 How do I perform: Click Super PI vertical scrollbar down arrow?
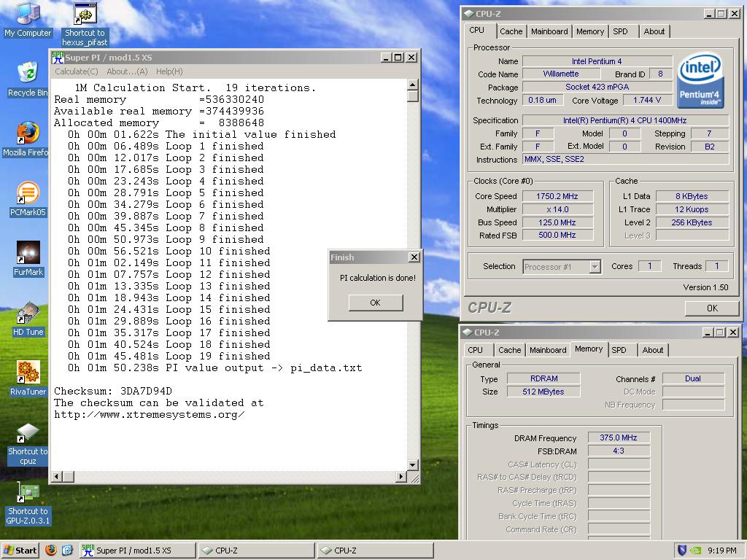pyautogui.click(x=413, y=464)
